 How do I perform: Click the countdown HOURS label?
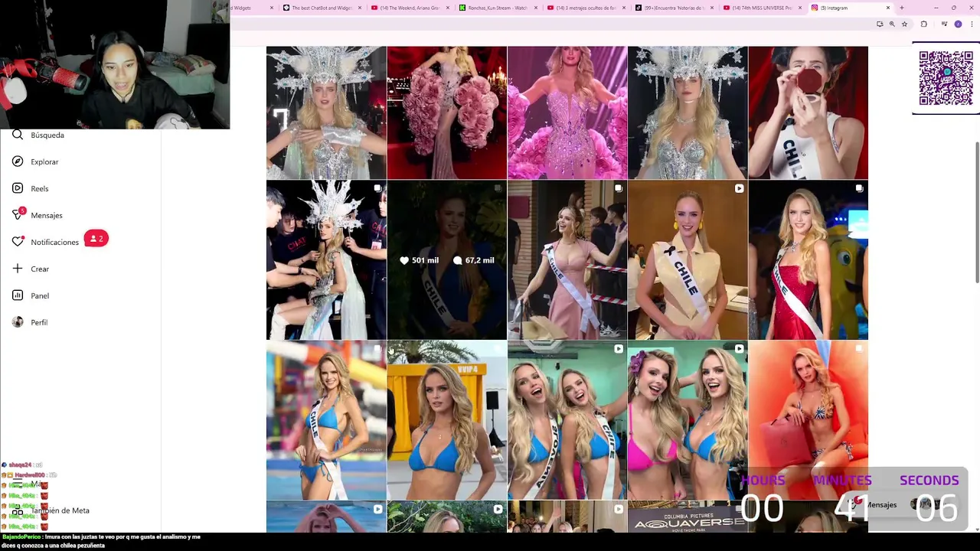coord(763,481)
